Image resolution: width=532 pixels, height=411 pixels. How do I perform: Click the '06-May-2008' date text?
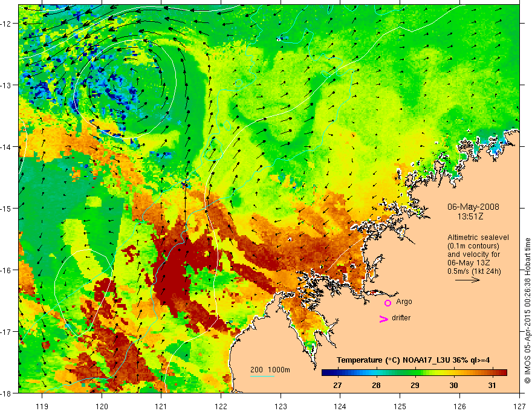point(473,207)
